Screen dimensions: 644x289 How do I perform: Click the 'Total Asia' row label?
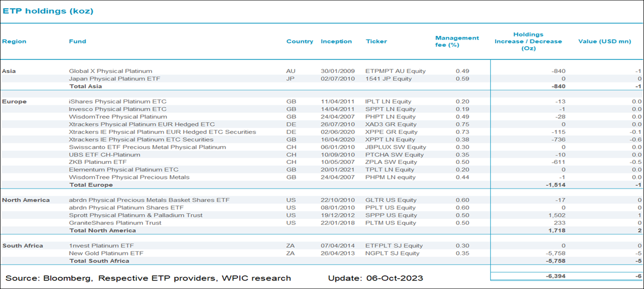(86, 86)
